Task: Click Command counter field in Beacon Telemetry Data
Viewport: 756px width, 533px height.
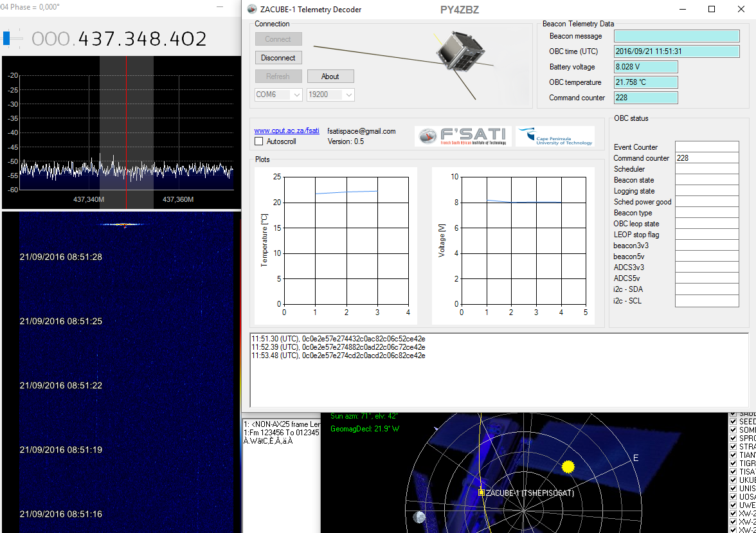Action: pyautogui.click(x=645, y=98)
